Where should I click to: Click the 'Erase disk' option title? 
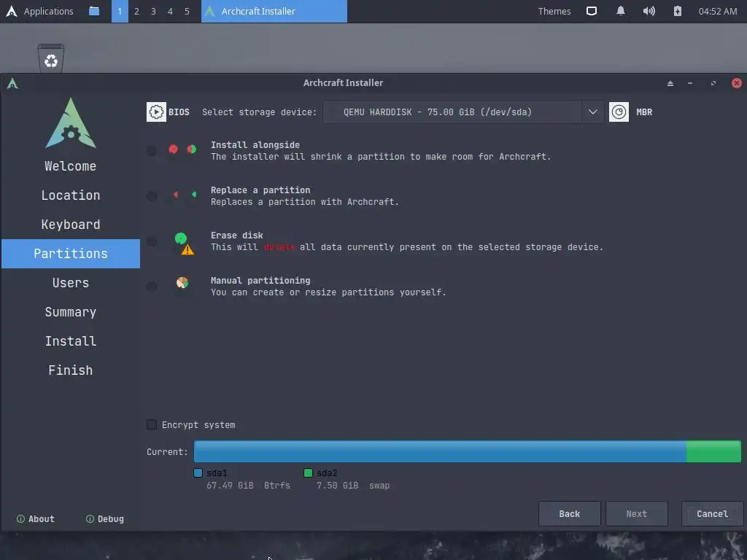point(237,236)
